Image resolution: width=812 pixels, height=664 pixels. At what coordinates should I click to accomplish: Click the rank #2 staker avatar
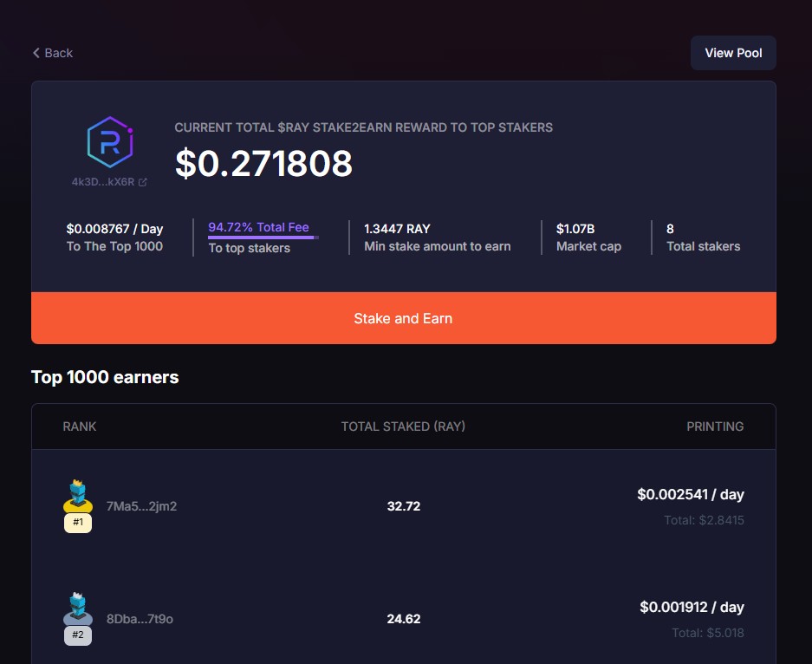pyautogui.click(x=78, y=609)
